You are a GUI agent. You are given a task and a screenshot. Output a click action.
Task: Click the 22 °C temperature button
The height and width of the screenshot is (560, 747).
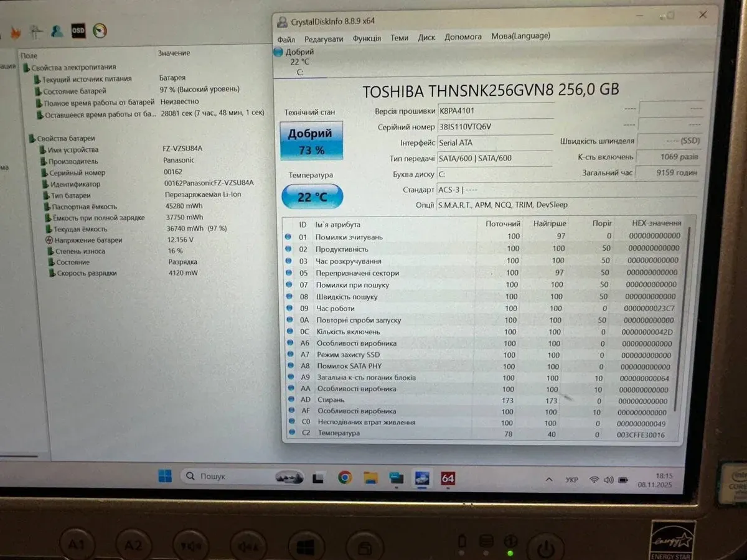click(312, 197)
